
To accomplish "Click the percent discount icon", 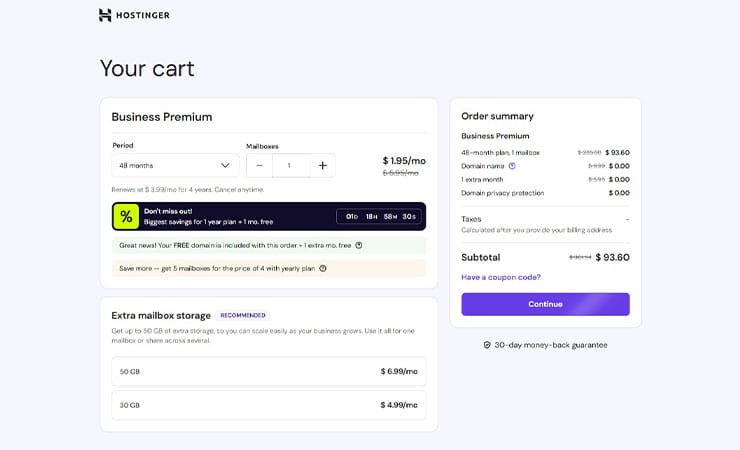I will 126,217.
